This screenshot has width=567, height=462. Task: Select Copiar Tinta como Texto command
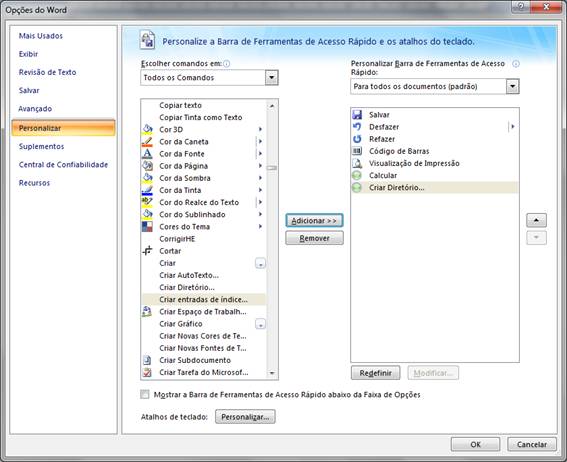(x=204, y=117)
